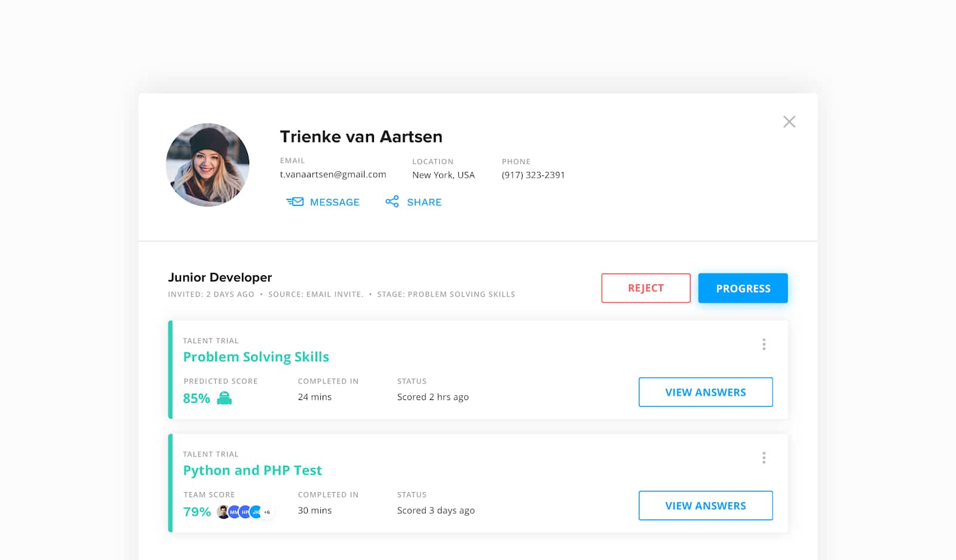Click the Progress button
The width and height of the screenshot is (956, 560).
(743, 288)
